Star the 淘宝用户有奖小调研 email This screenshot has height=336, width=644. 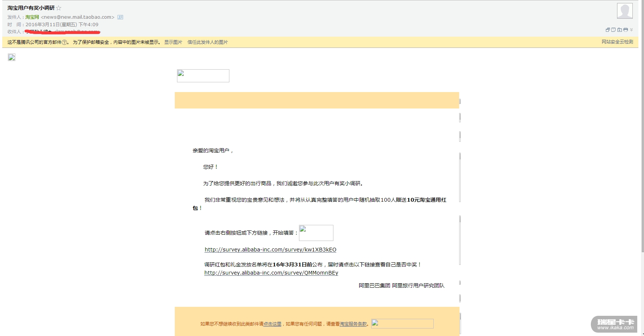[59, 8]
